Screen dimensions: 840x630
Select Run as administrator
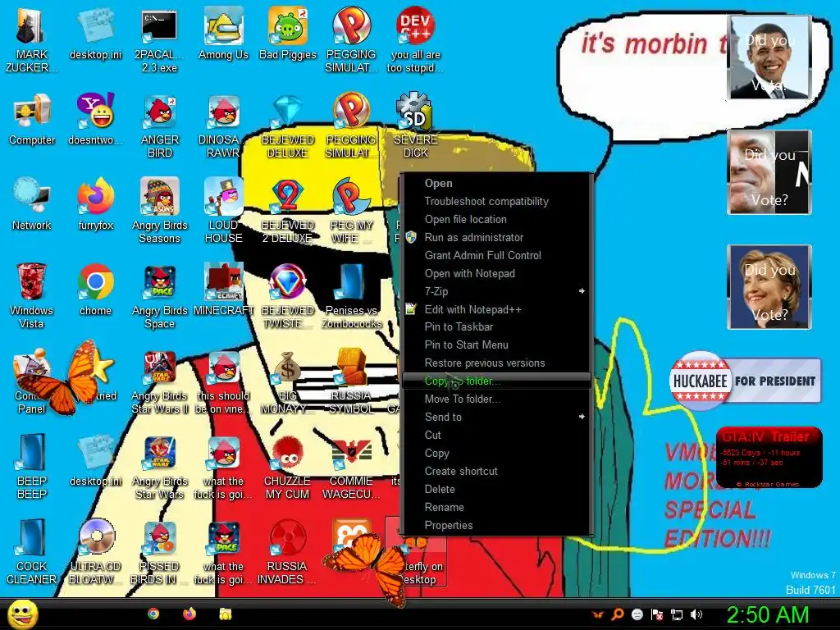496,237
